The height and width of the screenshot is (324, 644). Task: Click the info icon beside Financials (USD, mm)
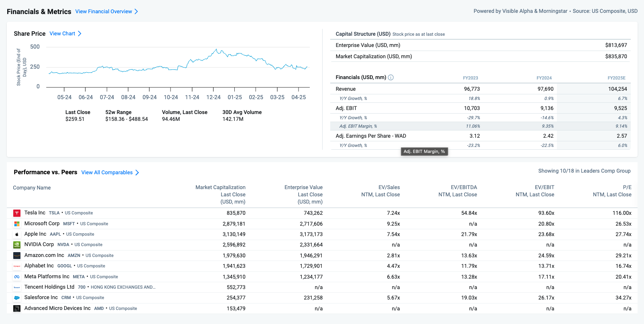(x=391, y=77)
